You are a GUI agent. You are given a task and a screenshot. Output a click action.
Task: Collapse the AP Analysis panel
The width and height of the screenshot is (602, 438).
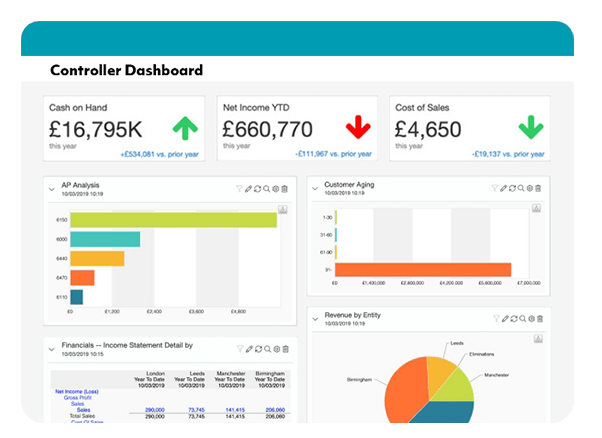tap(52, 187)
